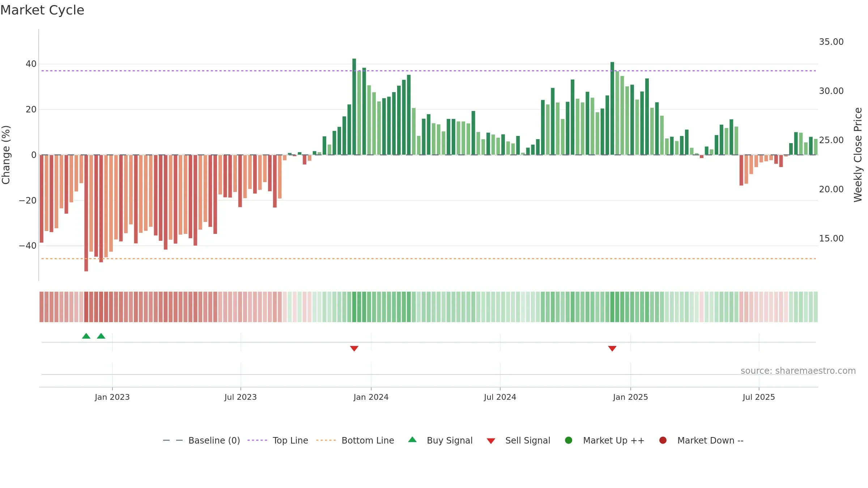Click the darkest red heat-strip cell before Jan 2023

coord(86,307)
